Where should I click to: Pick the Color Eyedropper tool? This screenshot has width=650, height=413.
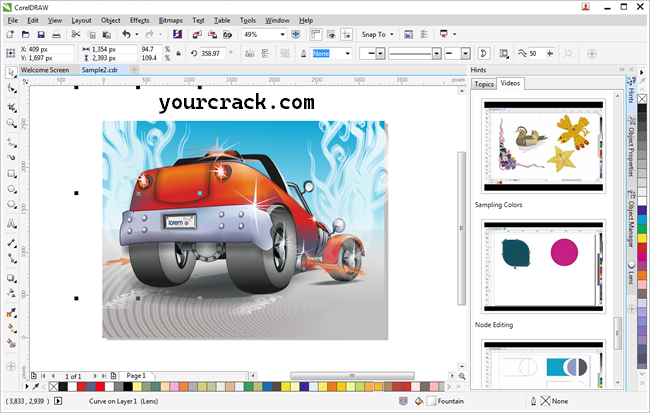click(11, 312)
